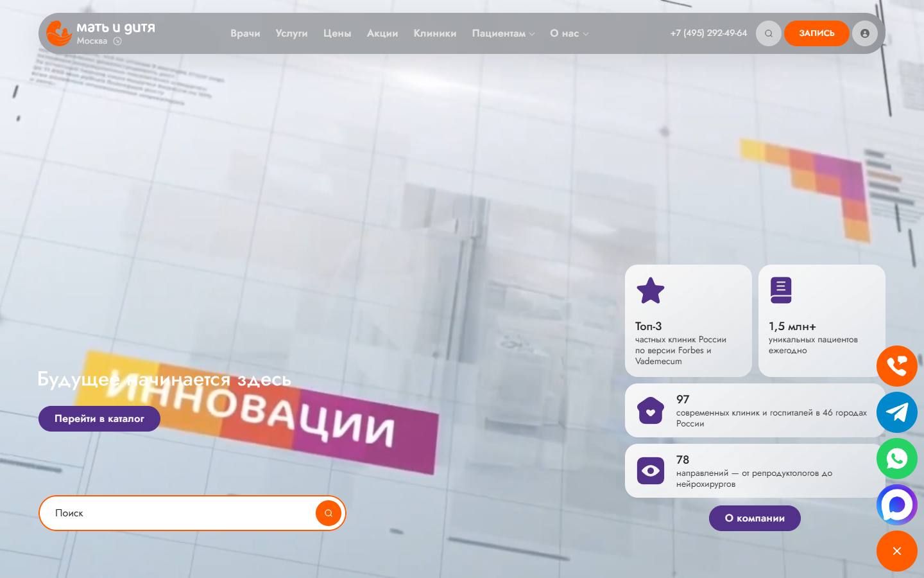Open the Услуги menu item
Image resolution: width=924 pixels, height=578 pixels.
[x=291, y=33]
